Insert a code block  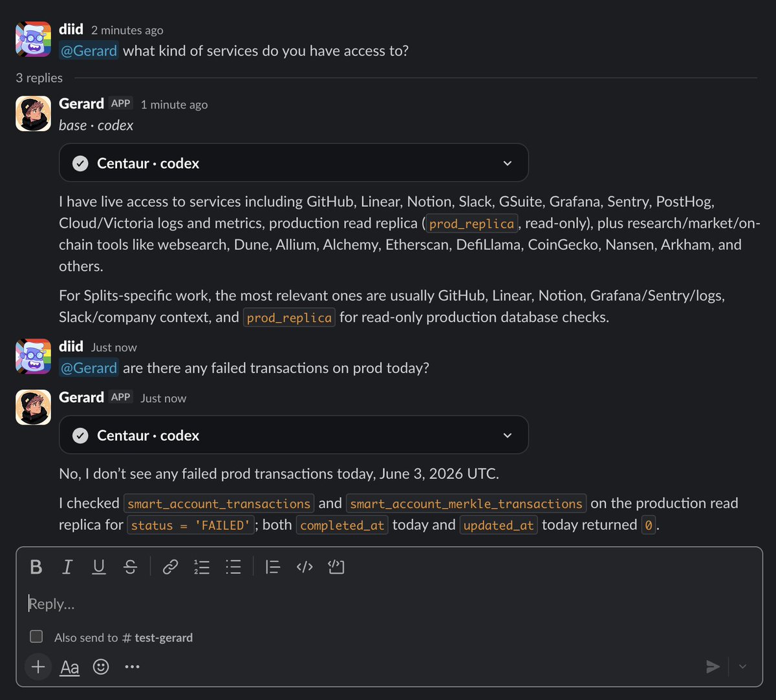pos(336,567)
